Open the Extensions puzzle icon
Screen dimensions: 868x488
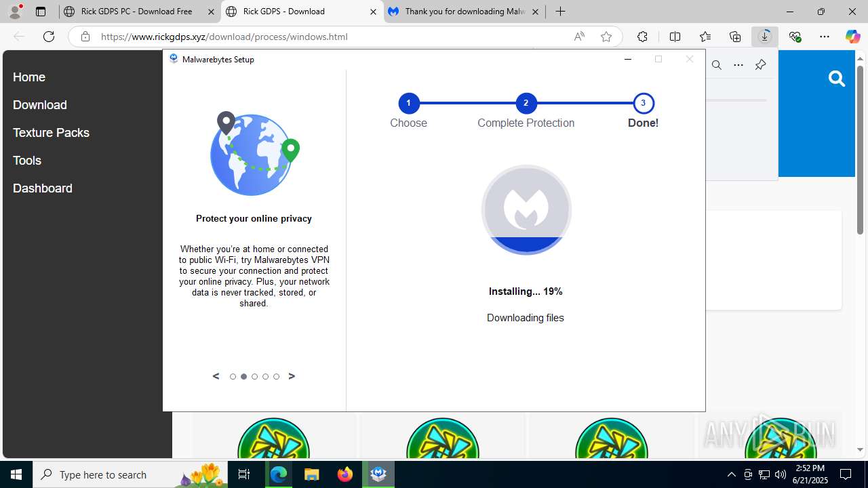(642, 37)
